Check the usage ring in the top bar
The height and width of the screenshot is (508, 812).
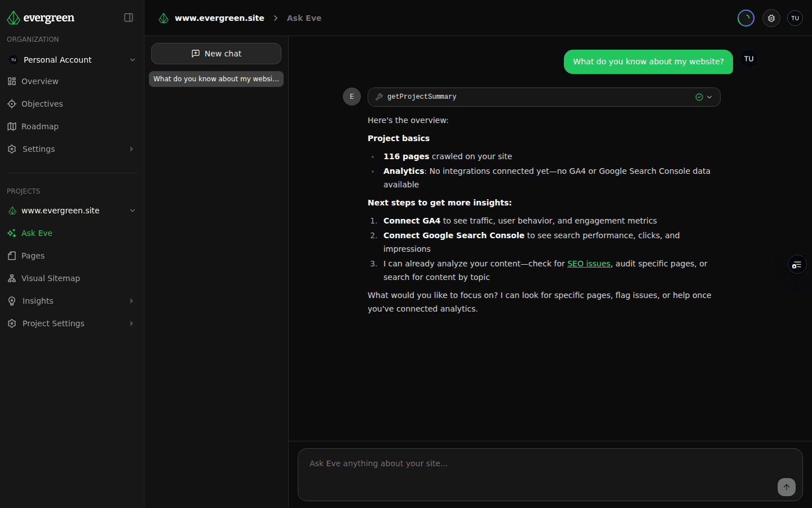[x=745, y=17]
